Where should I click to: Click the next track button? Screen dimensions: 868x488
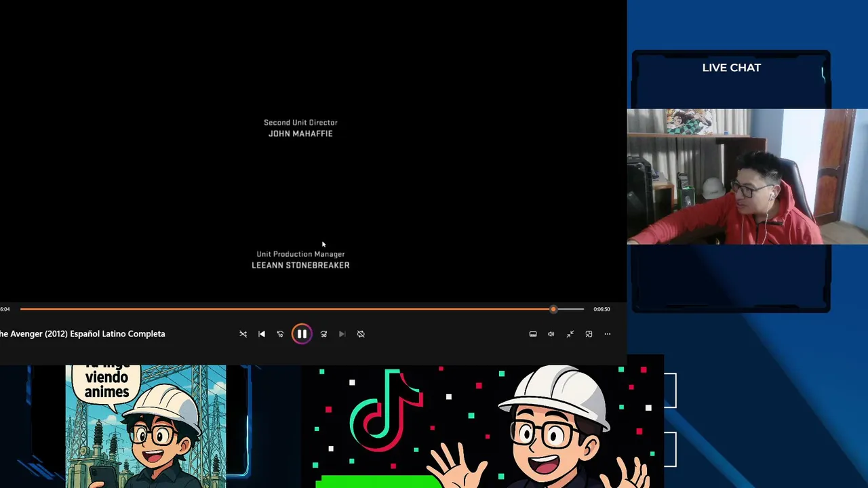pos(342,333)
